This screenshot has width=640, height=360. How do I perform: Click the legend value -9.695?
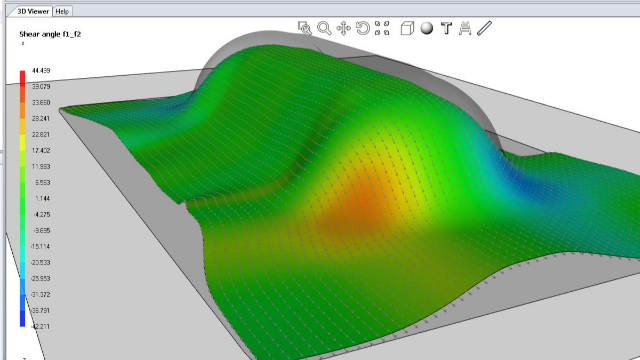pos(42,231)
